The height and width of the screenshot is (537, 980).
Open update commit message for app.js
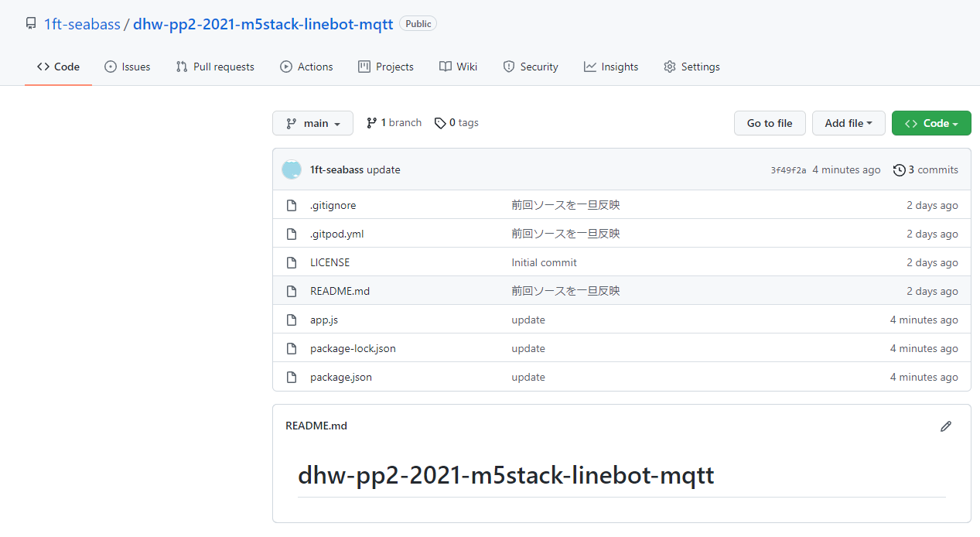click(x=528, y=320)
